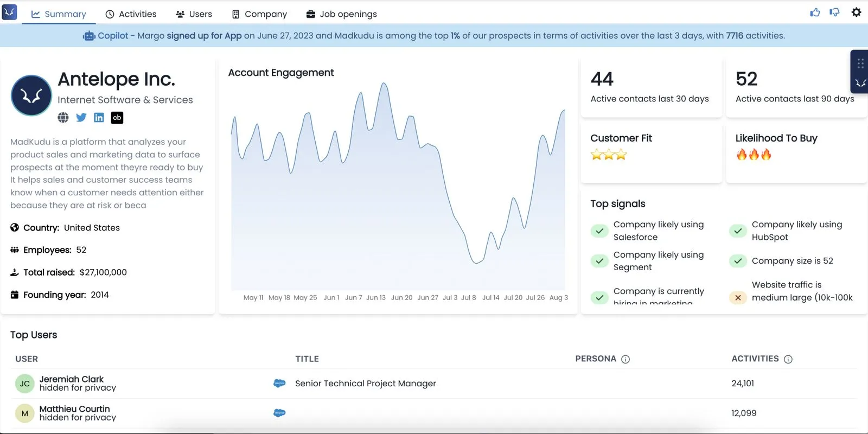This screenshot has height=434, width=868.
Task: Click the X icon beside Website traffic signal
Action: pos(738,297)
